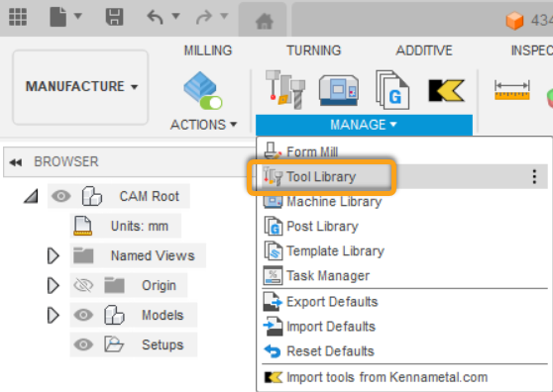Image resolution: width=553 pixels, height=392 pixels.
Task: Switch to the INSPECTION tab
Action: pos(532,50)
